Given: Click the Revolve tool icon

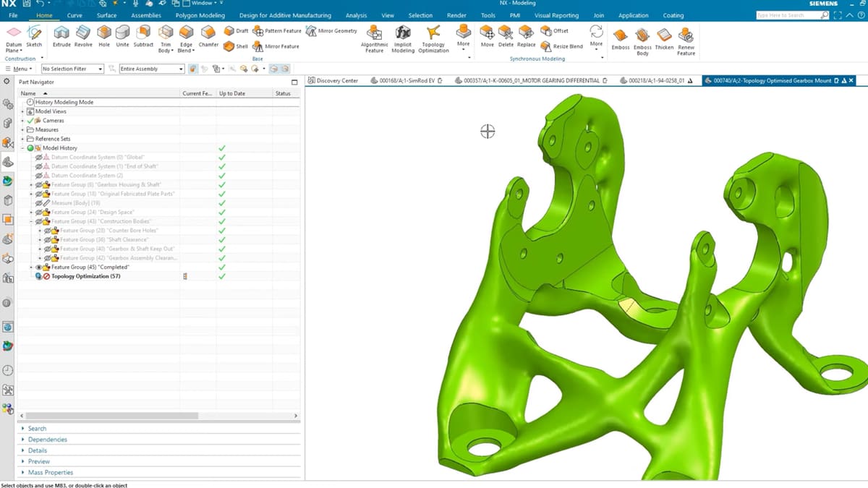Looking at the screenshot, I should coord(83,35).
